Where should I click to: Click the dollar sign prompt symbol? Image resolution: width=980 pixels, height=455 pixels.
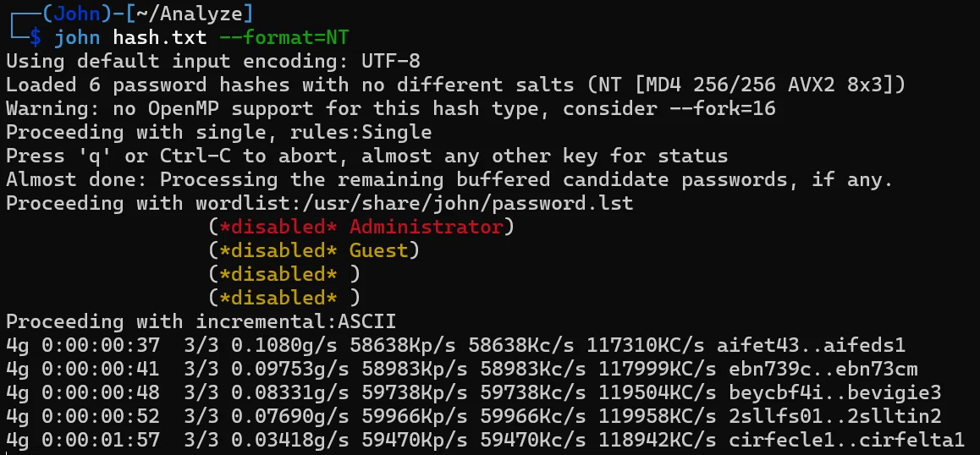35,37
